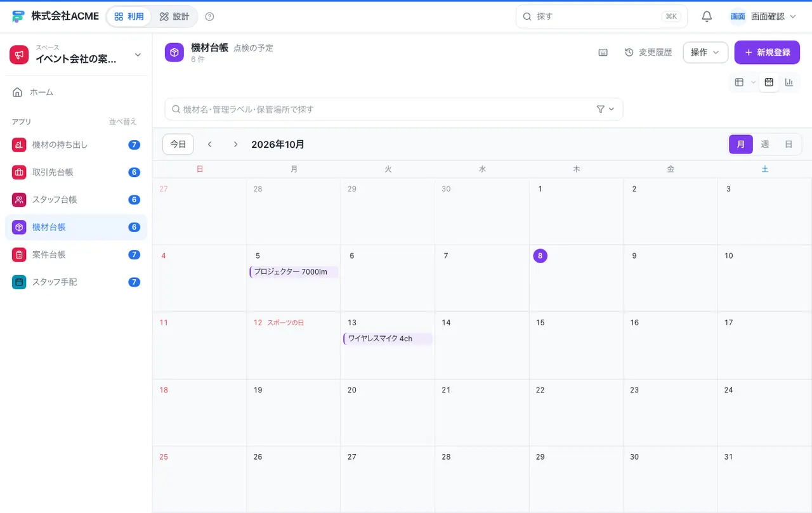Image resolution: width=812 pixels, height=513 pixels.
Task: Click the 案件台帳 app icon
Action: tap(19, 255)
